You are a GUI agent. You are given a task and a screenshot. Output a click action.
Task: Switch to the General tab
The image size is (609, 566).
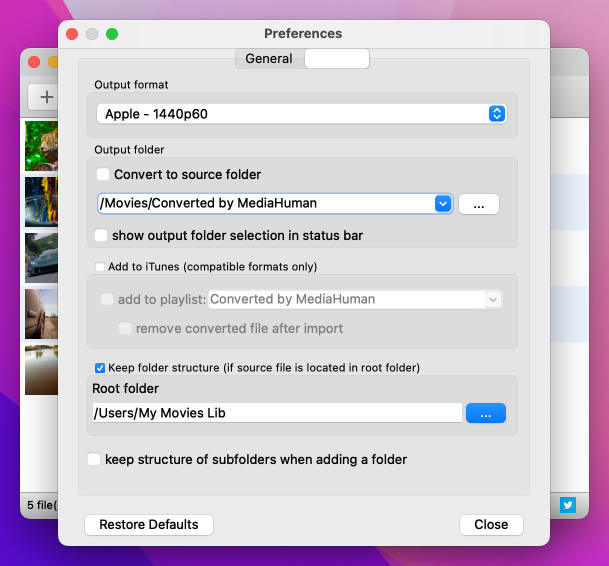(269, 59)
